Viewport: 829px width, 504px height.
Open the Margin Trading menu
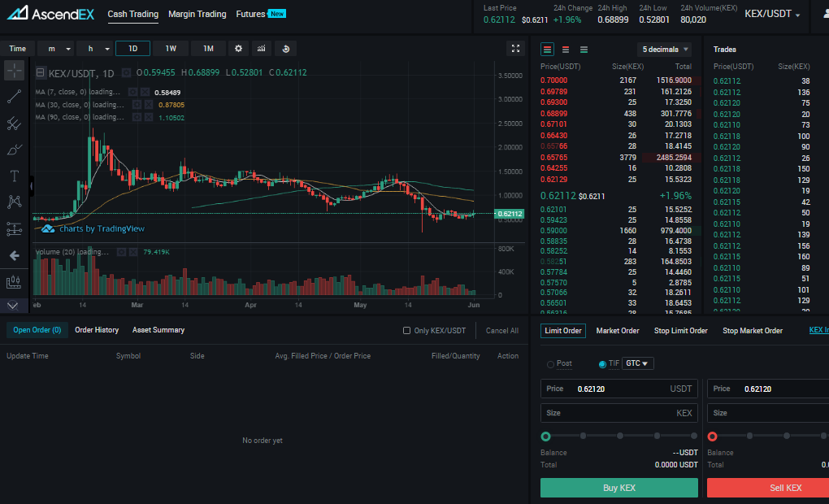pyautogui.click(x=197, y=15)
